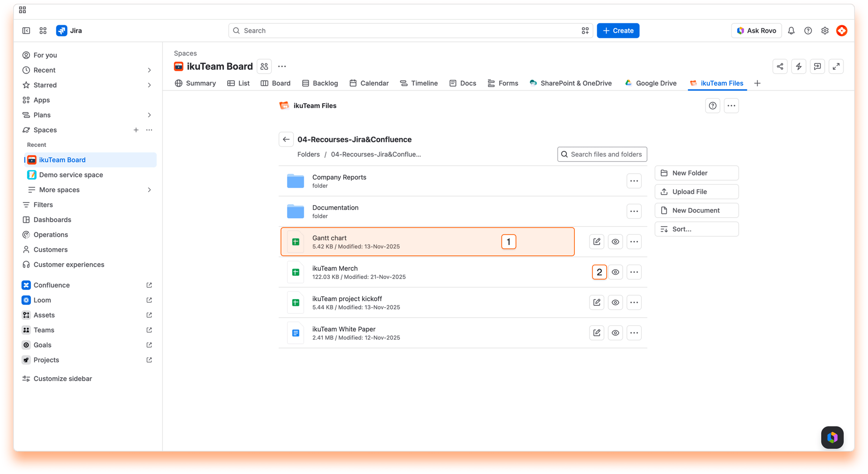Edit ikuTeam White Paper file

(x=597, y=333)
